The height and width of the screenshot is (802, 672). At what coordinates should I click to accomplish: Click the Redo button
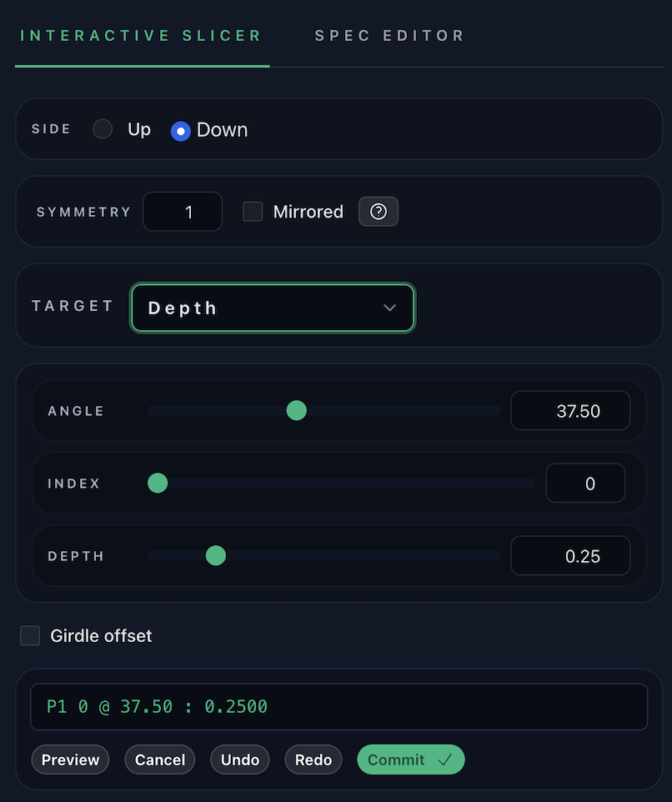pyautogui.click(x=313, y=759)
